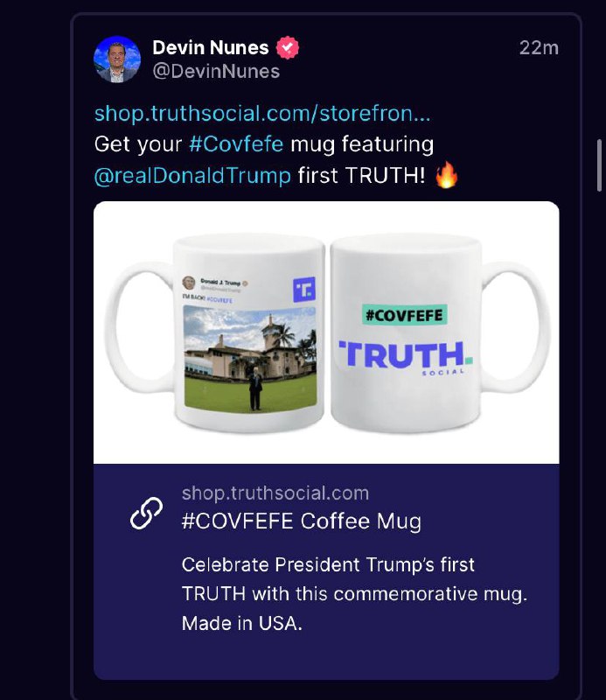Viewport: 606px width, 700px height.
Task: Open the shop.truthsocial.com/storefron... link
Action: (x=262, y=113)
